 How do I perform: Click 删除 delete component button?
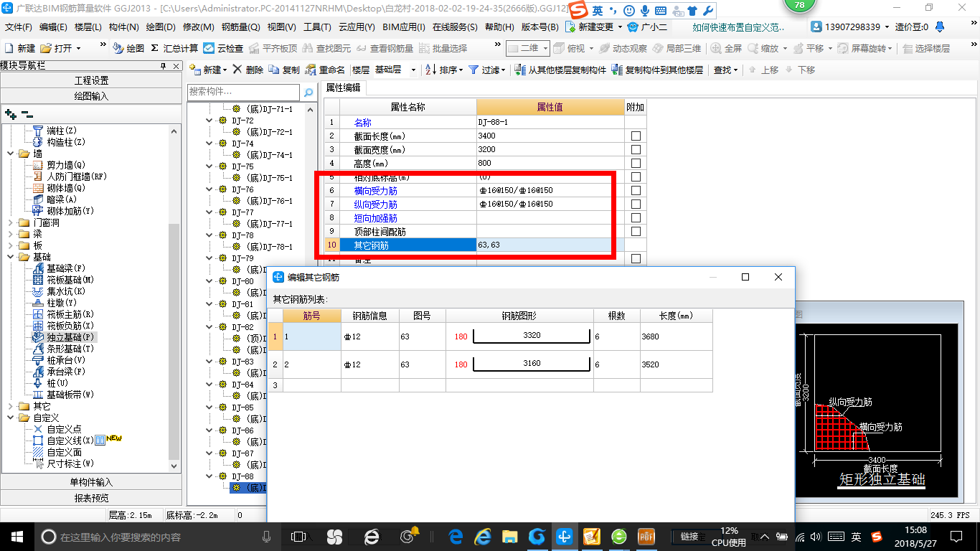point(248,70)
